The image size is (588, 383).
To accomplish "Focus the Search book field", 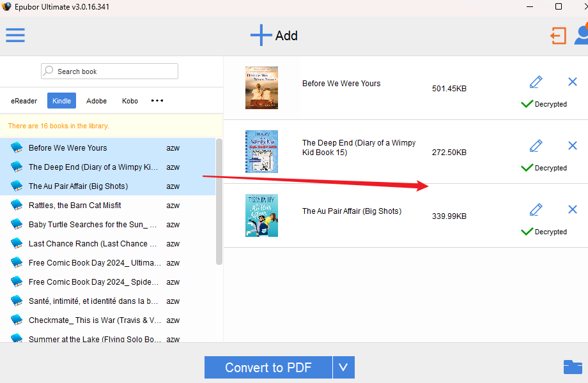I will click(x=109, y=71).
